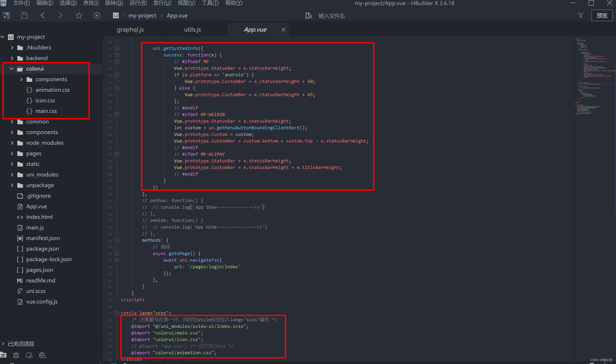
Task: Open the debug bug icon at bottom
Action: point(16,355)
